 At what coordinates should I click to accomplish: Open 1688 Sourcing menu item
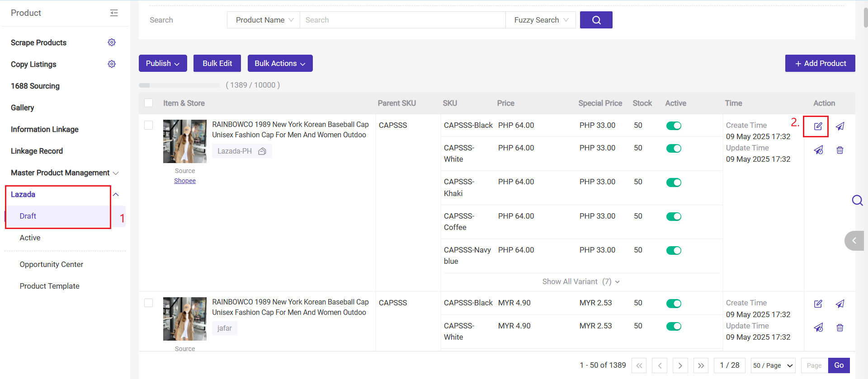pos(35,86)
